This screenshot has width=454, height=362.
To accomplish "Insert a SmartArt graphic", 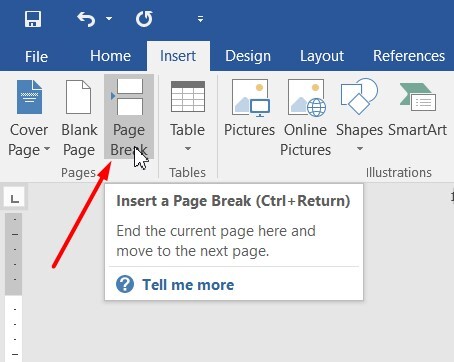I will 417,109.
